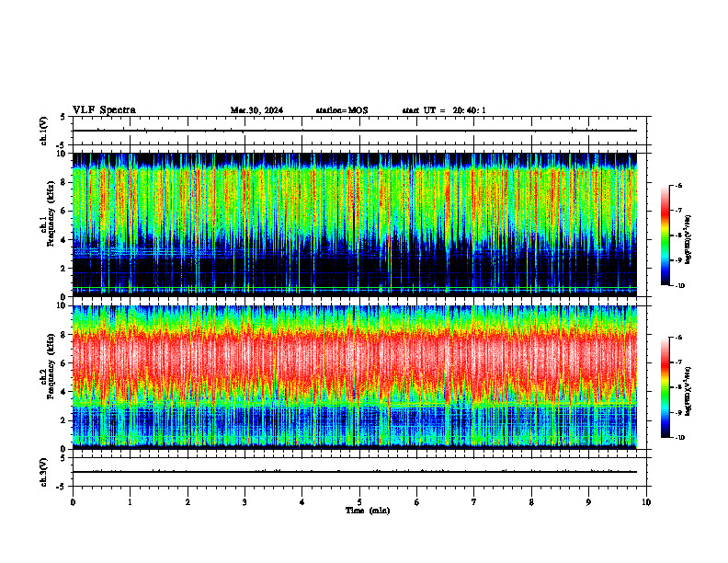The image size is (728, 563).
Task: Click the ch.2 "Frequency (kHz)" axis label
Action: (x=51, y=367)
